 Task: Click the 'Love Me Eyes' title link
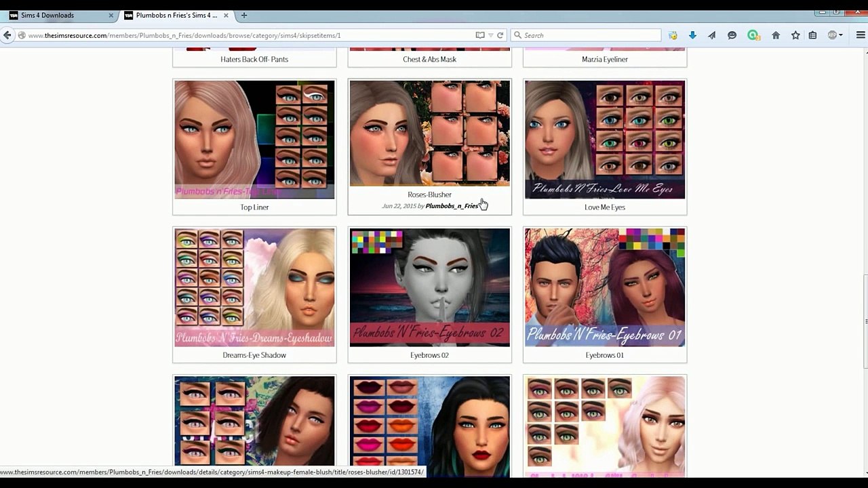click(x=604, y=207)
